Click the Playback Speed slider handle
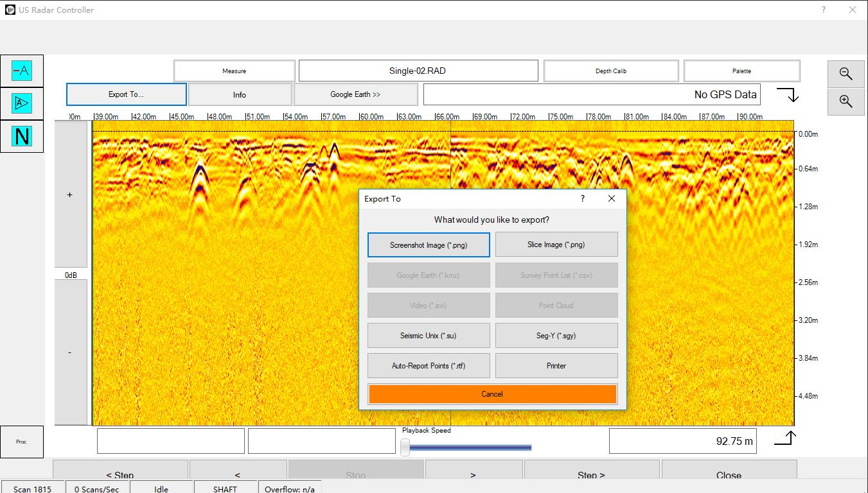 (405, 447)
